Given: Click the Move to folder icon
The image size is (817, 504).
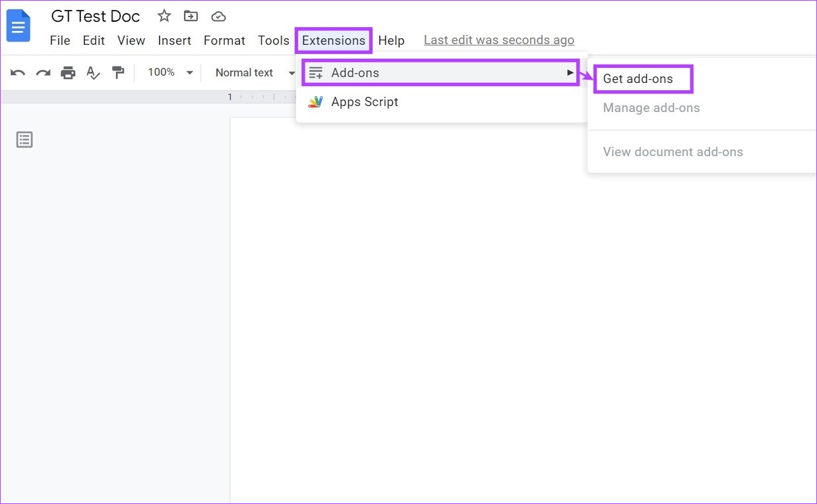Looking at the screenshot, I should (191, 16).
